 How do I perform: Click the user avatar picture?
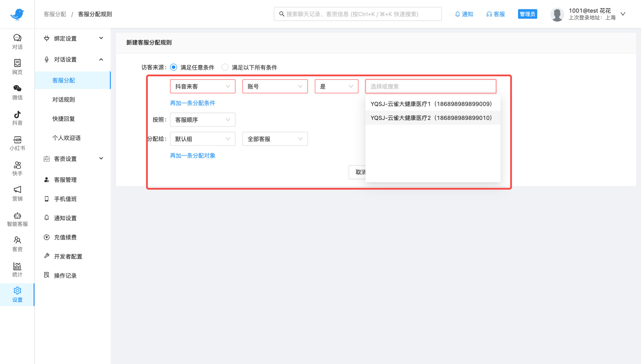[557, 14]
